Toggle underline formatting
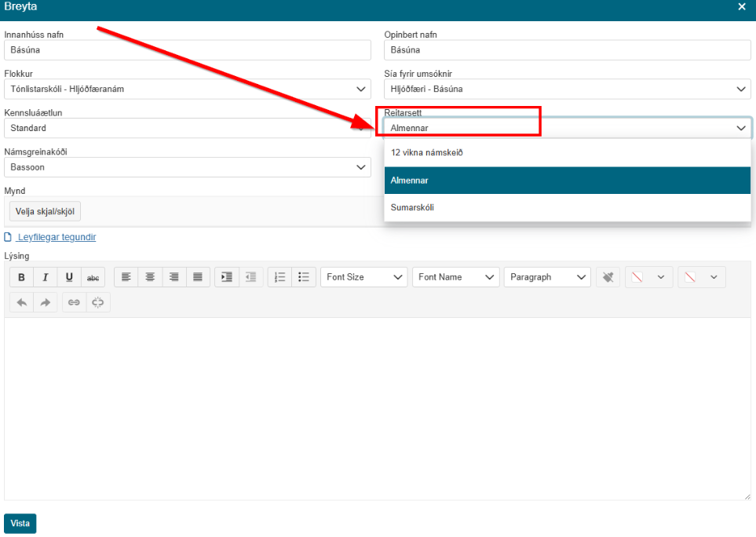This screenshot has width=756, height=537. 69,277
